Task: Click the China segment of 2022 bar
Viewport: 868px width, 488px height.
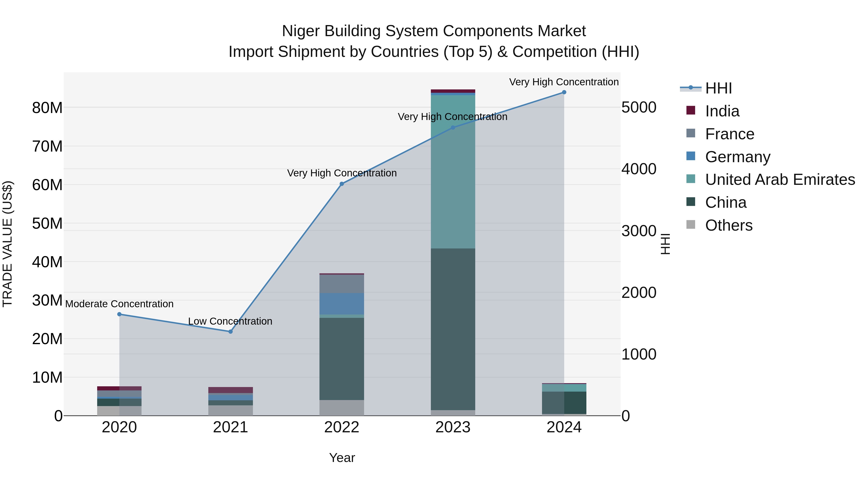Action: (342, 359)
